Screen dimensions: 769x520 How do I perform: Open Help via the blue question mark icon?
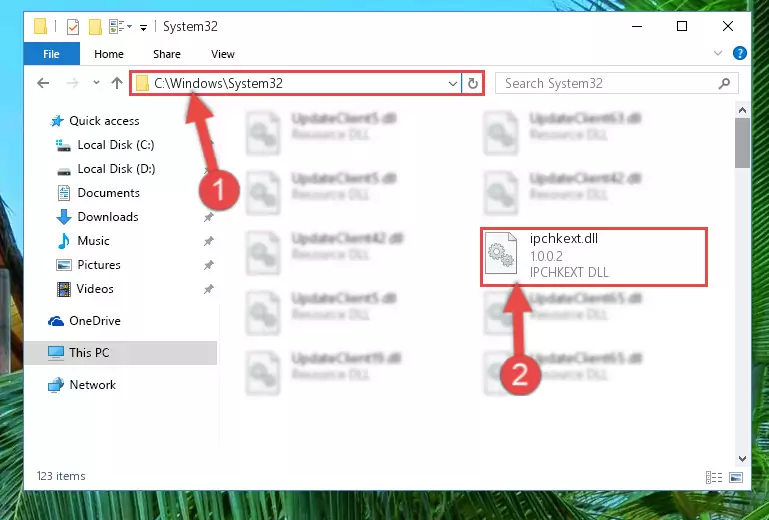[740, 53]
